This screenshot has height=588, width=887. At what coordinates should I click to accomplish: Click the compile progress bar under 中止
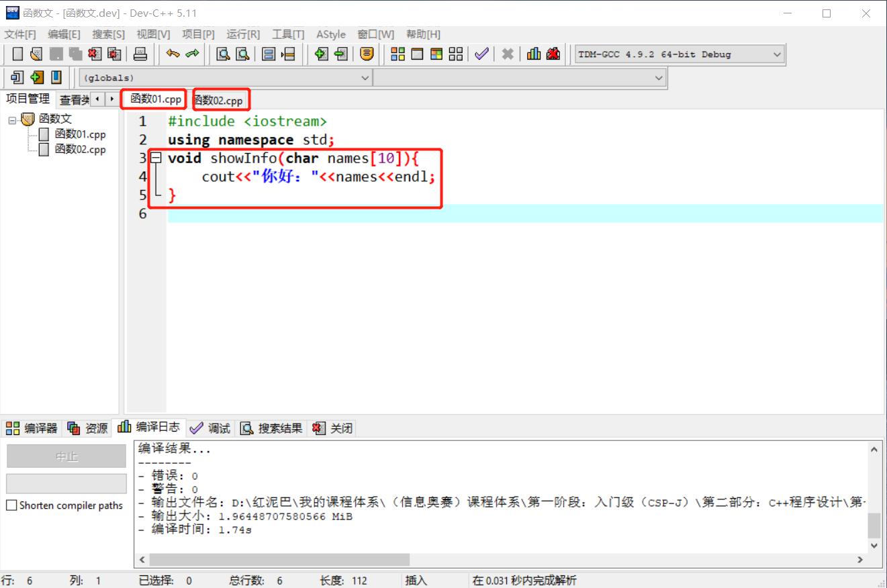coord(66,483)
